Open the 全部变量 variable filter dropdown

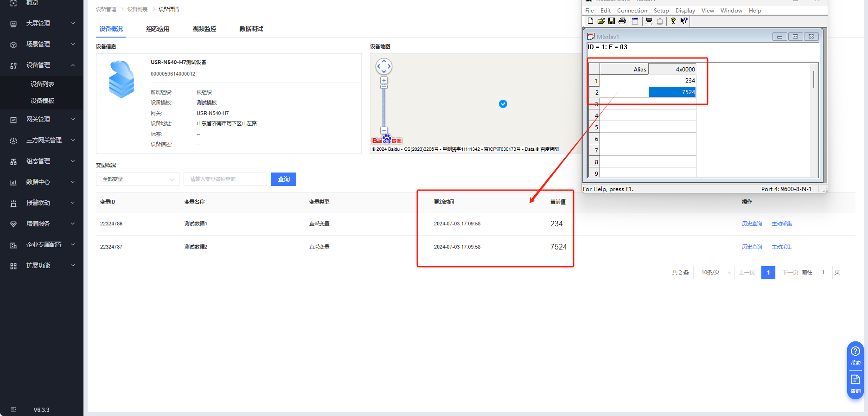tap(138, 179)
